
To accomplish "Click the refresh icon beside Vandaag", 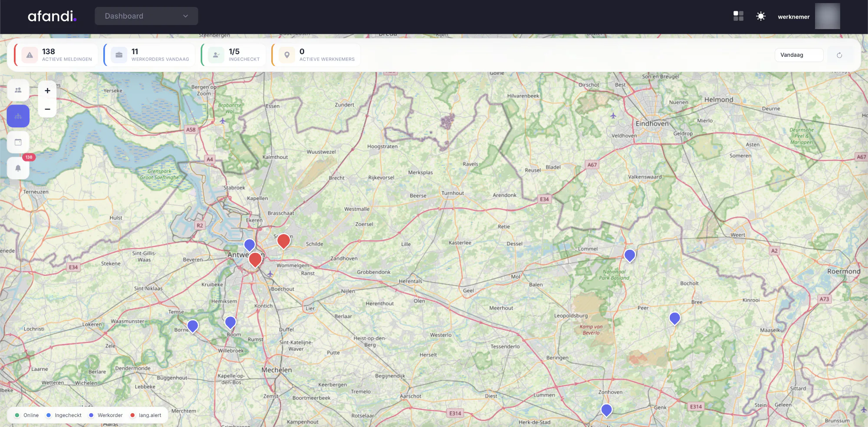I will click(839, 55).
